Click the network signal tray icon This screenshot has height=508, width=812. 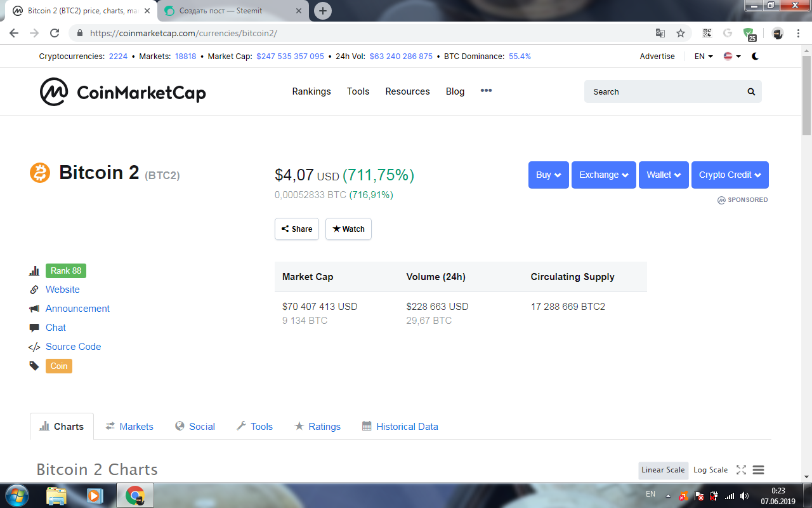click(x=730, y=496)
